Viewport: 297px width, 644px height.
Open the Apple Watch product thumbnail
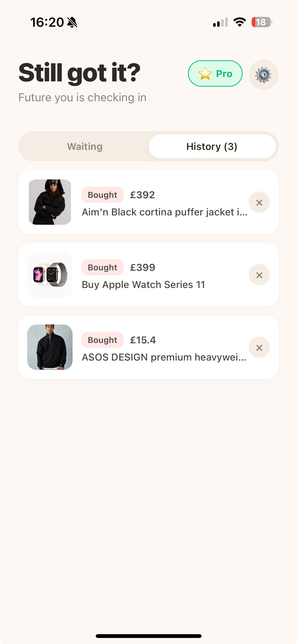(50, 275)
